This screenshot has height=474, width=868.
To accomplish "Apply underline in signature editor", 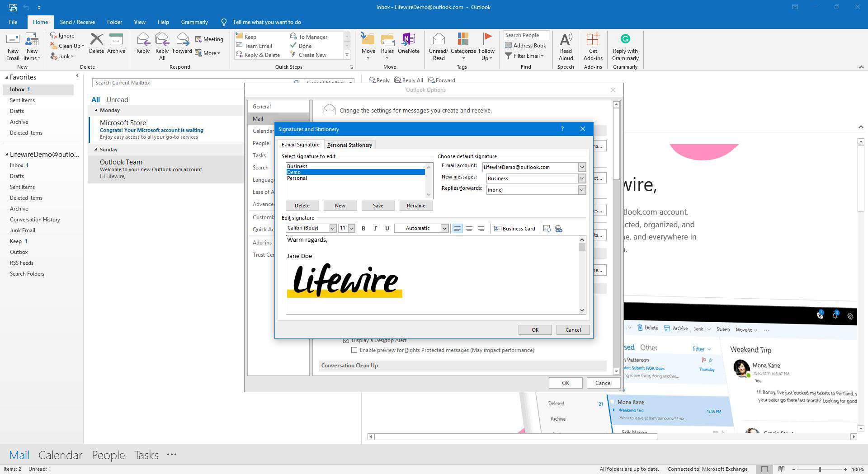I will pyautogui.click(x=387, y=229).
